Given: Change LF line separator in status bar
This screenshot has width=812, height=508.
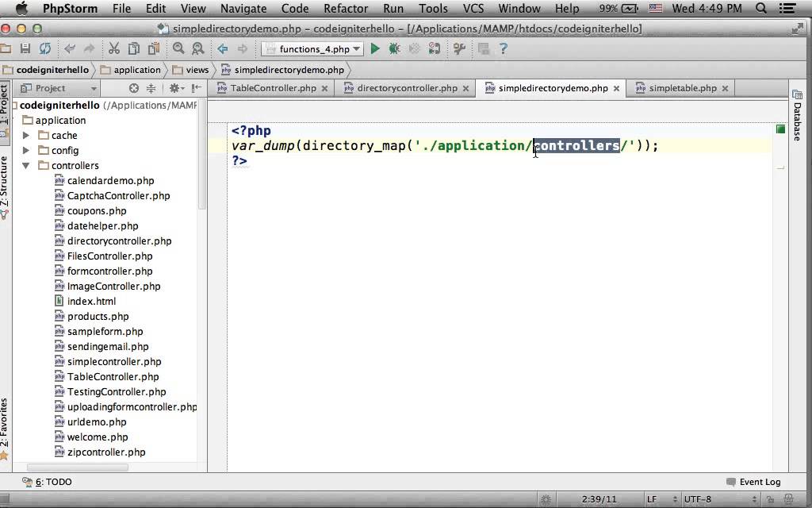Looking at the screenshot, I should point(661,499).
